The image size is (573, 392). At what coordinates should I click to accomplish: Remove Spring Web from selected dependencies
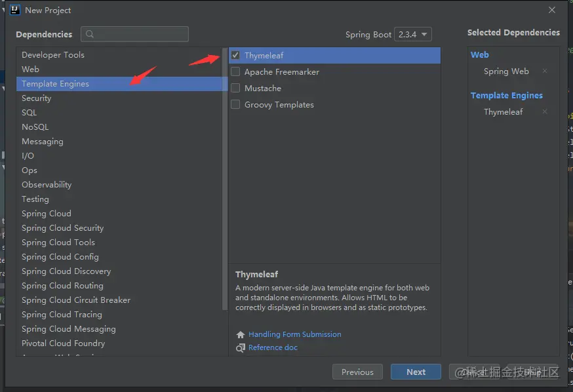[x=545, y=71]
